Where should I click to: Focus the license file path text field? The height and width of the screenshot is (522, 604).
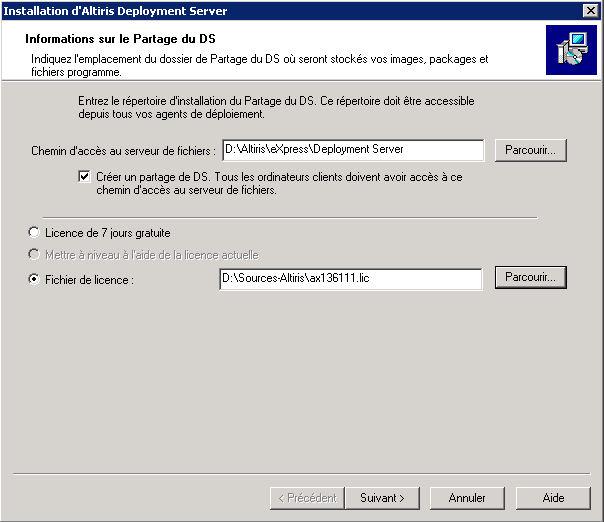coord(349,278)
